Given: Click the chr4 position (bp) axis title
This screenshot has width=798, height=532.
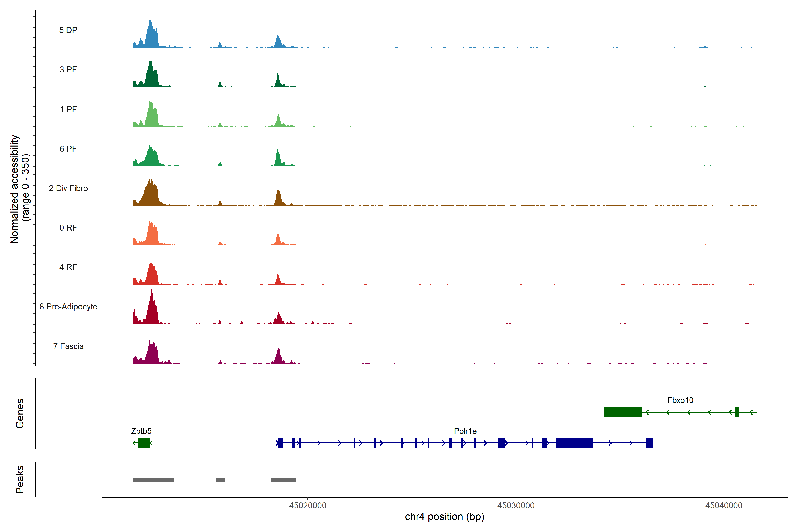Looking at the screenshot, I should point(444,517).
